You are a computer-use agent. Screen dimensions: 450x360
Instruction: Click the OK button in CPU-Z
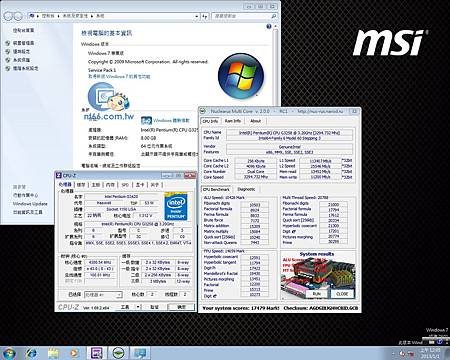tap(181, 307)
